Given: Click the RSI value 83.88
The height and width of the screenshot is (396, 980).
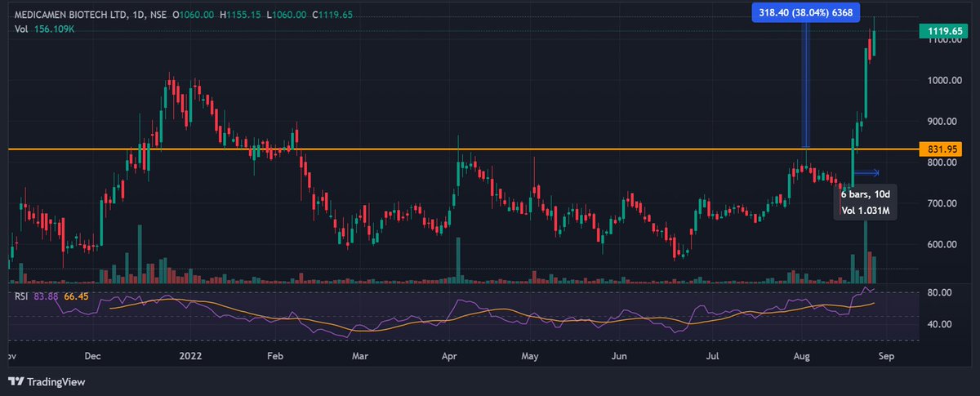Looking at the screenshot, I should click(47, 296).
